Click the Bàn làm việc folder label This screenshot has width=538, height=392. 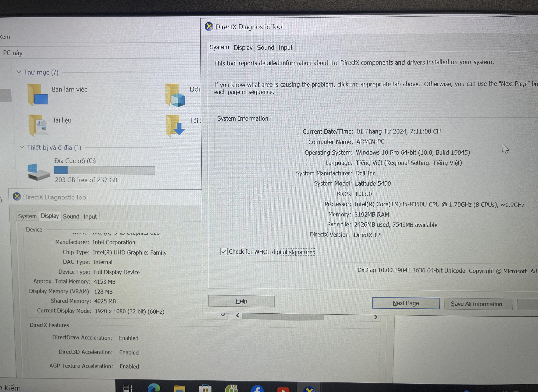click(69, 89)
